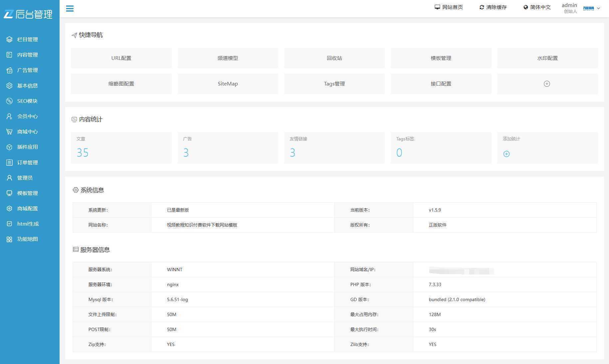The image size is (609, 364).
Task: Click the site name 视频教程知识付费软件下载网站模板
Action: (202, 225)
